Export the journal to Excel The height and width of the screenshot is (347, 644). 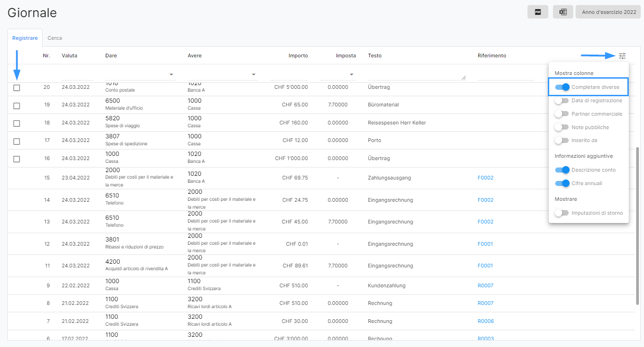[563, 12]
